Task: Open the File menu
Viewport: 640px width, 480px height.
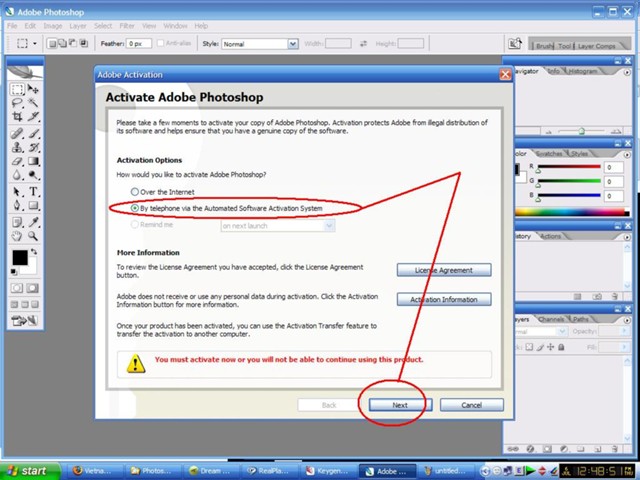Action: point(12,26)
